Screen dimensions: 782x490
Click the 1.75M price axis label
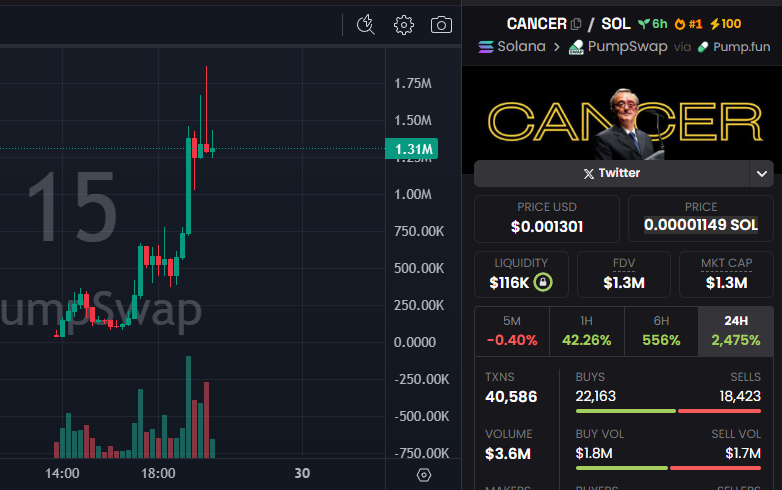pyautogui.click(x=413, y=83)
